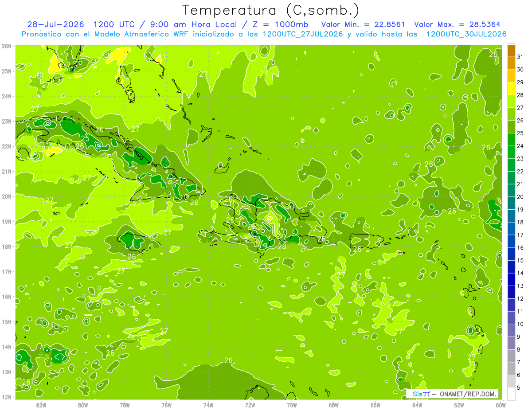
Task: Pick the olive green 25–26 colorbar segment
Action: coord(511,127)
